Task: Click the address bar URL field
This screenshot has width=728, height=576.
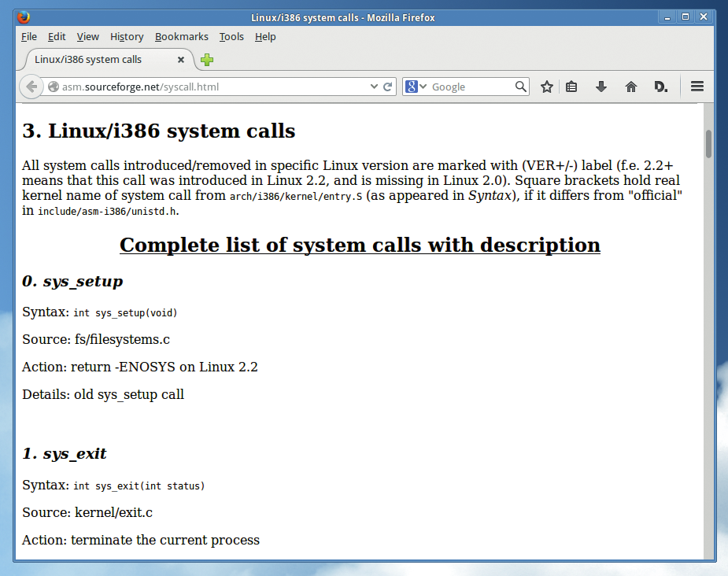Action: pos(213,87)
